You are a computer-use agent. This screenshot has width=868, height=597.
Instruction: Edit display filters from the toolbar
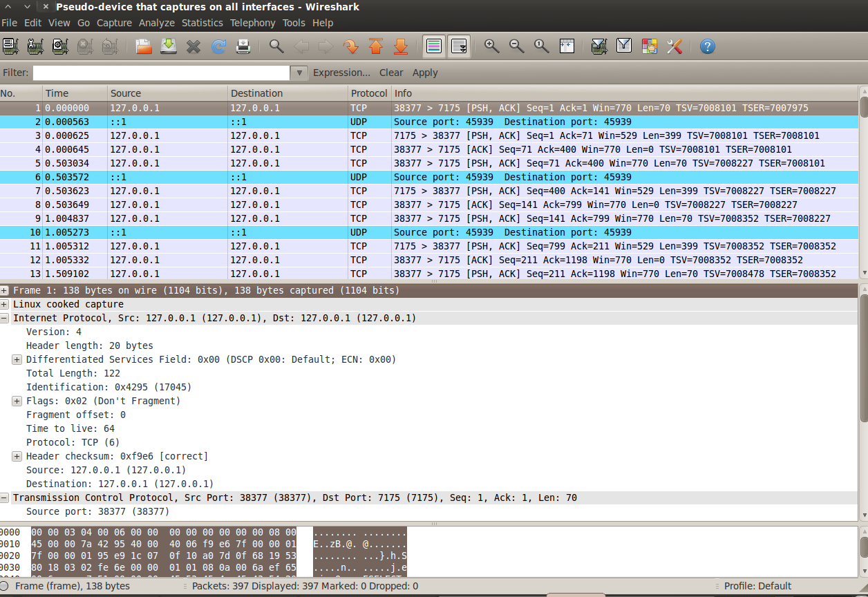click(x=624, y=46)
